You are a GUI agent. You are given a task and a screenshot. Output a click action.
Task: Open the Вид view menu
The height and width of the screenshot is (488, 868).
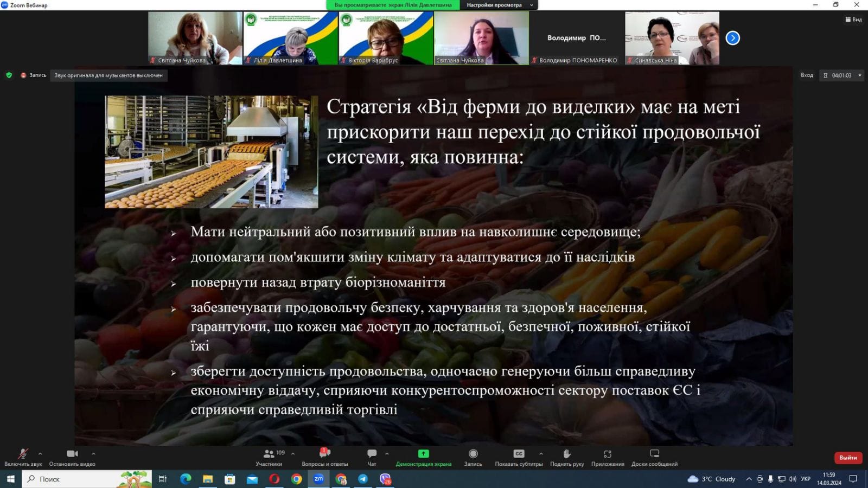[x=853, y=20]
